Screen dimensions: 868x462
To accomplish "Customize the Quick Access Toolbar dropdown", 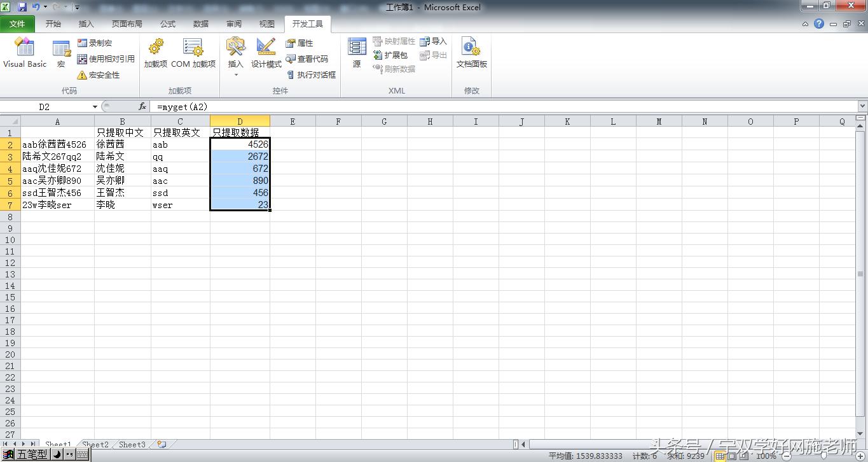I will point(77,8).
